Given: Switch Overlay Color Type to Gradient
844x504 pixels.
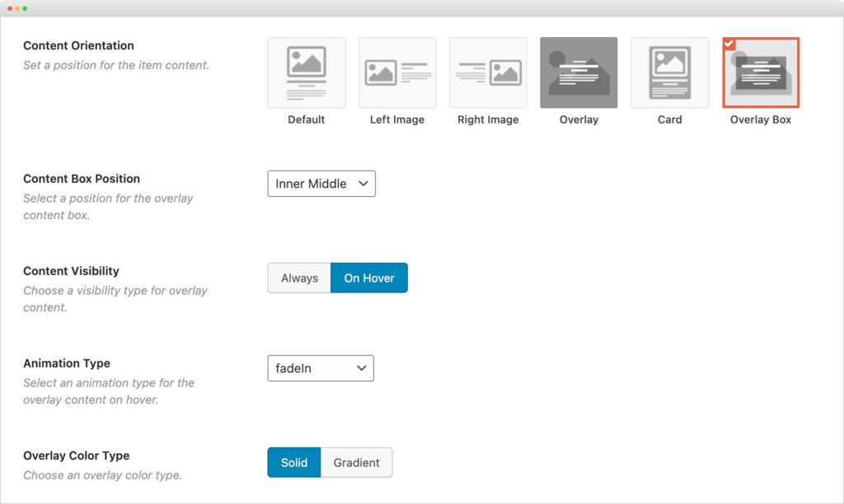Looking at the screenshot, I should pos(356,463).
